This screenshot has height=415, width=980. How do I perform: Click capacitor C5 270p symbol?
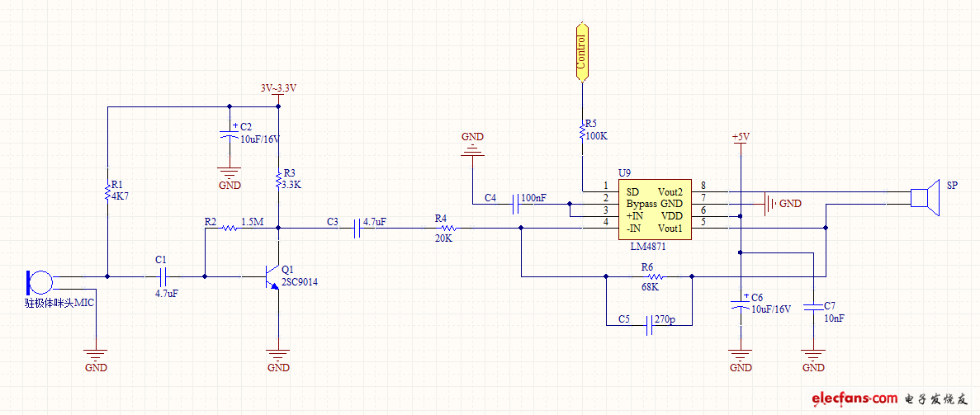(x=649, y=325)
